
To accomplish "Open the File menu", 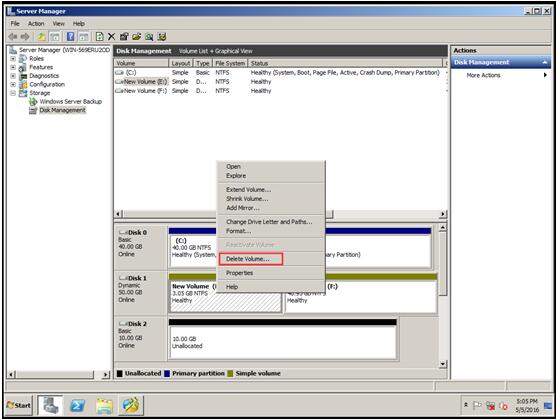I will click(15, 23).
